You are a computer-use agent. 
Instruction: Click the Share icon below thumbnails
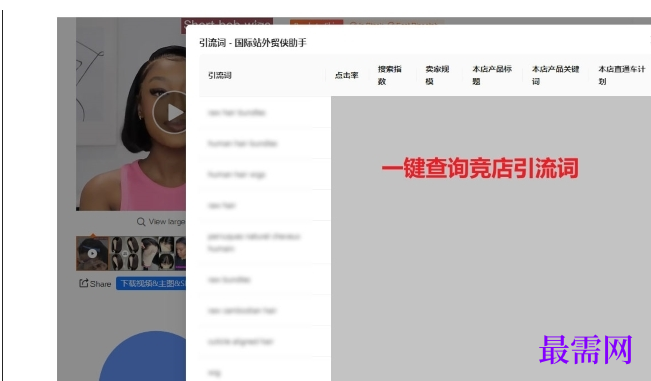point(83,283)
